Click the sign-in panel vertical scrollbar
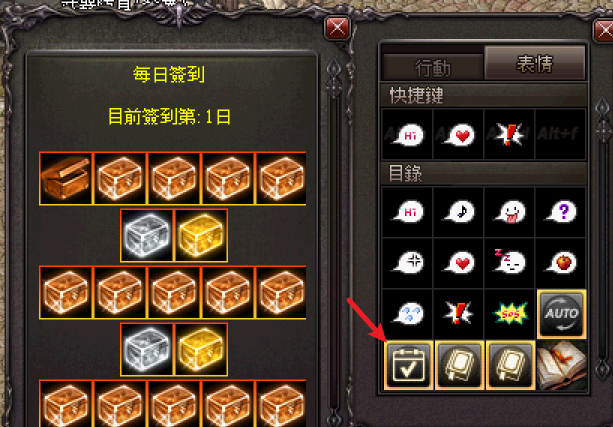The width and height of the screenshot is (613, 427). 333,242
